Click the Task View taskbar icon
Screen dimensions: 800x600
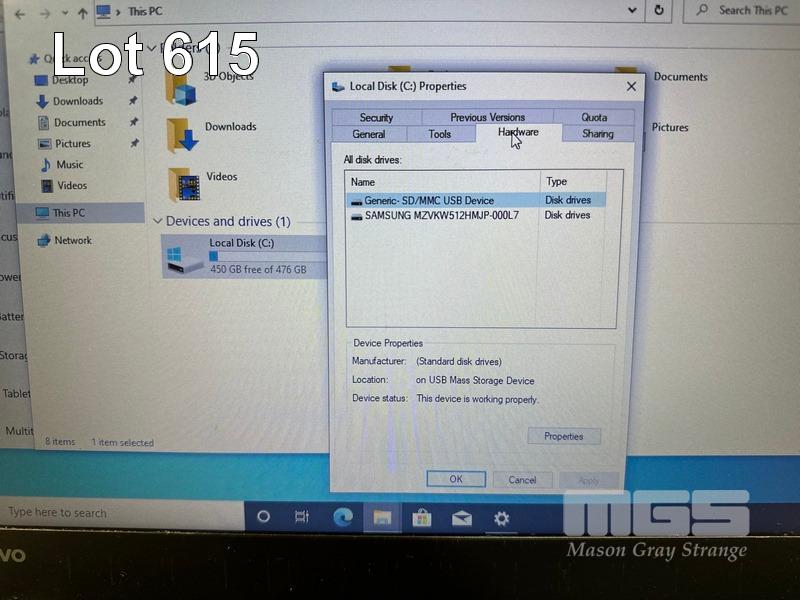pyautogui.click(x=301, y=517)
